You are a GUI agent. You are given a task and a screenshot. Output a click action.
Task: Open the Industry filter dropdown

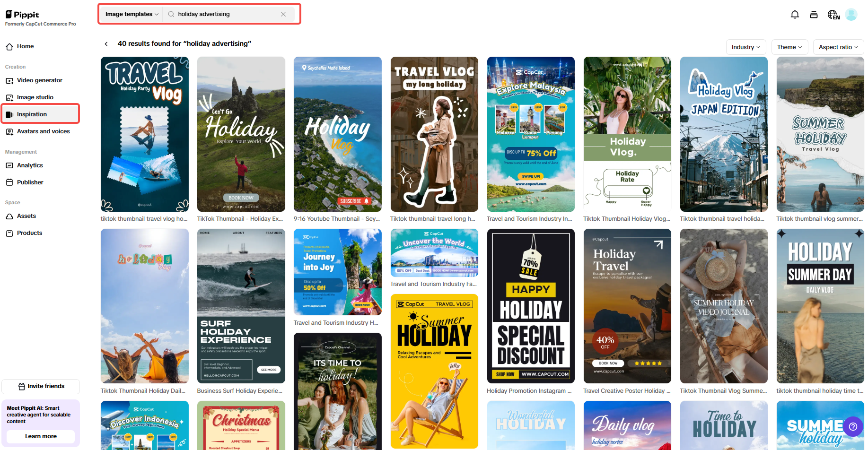click(746, 47)
